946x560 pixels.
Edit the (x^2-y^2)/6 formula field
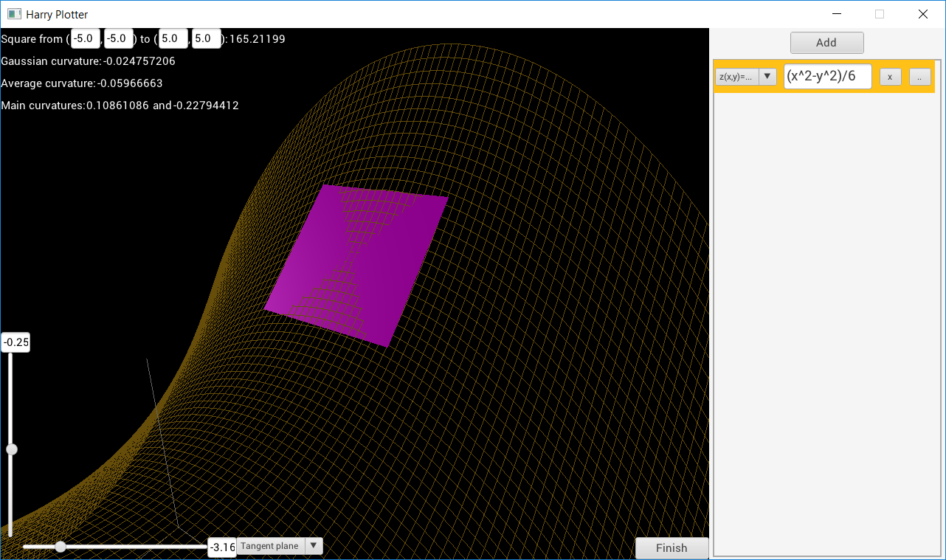pos(828,76)
